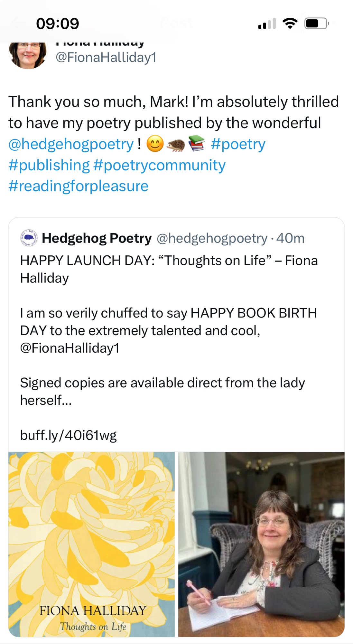Tap the cellular signal bars icon
353x644 pixels.
click(x=267, y=24)
